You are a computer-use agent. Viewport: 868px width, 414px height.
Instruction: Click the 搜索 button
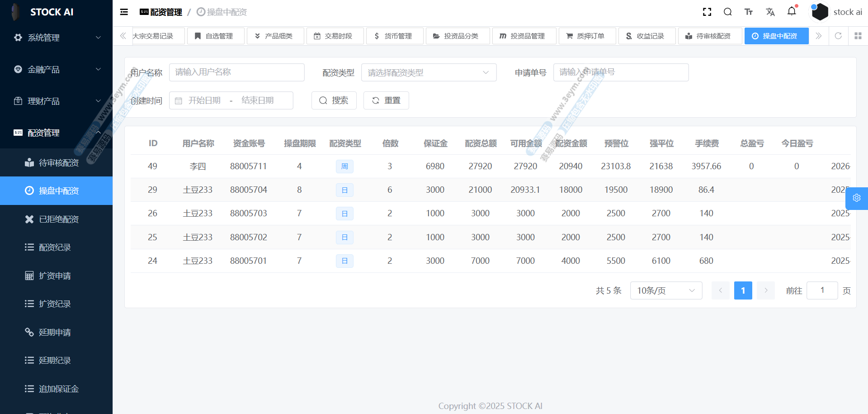click(x=334, y=100)
